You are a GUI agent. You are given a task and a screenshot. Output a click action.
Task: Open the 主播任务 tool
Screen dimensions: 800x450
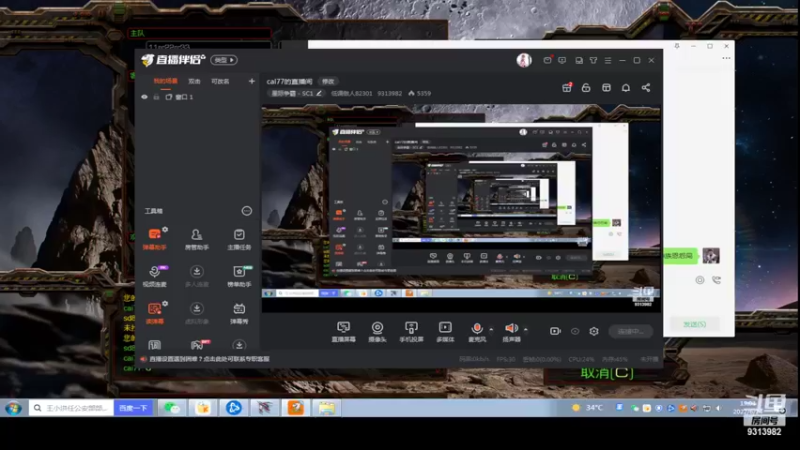(x=239, y=239)
